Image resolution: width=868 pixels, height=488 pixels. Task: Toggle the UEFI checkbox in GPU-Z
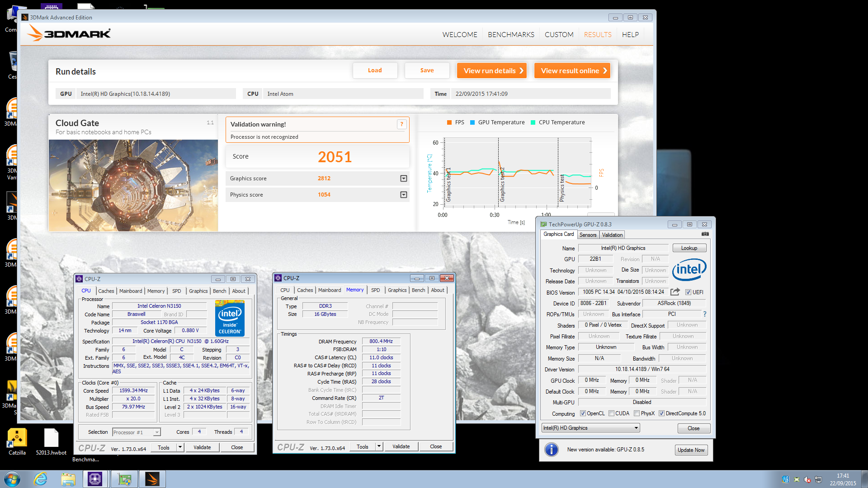[688, 292]
